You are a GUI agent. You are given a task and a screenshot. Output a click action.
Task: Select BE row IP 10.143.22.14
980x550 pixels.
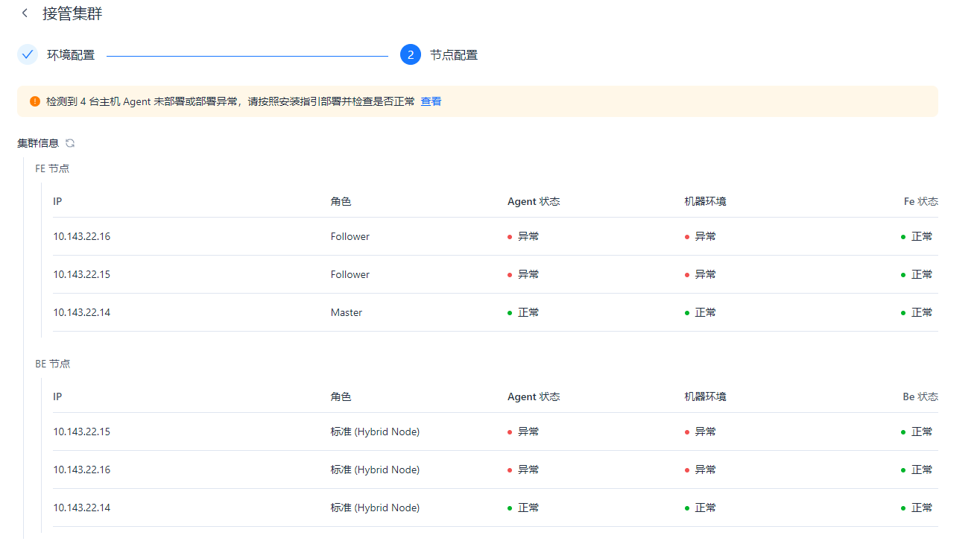[x=81, y=508]
